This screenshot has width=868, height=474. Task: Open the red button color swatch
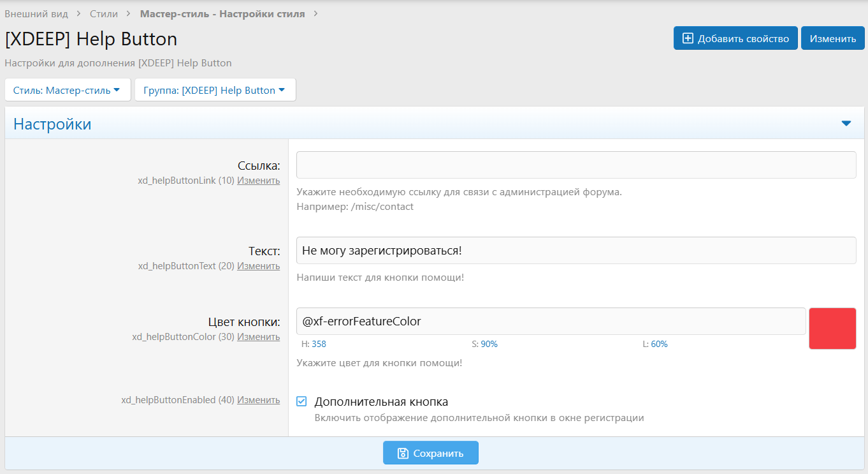pos(832,329)
